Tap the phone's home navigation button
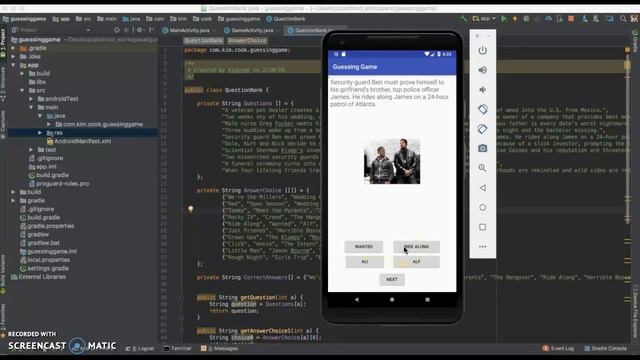The image size is (640, 360). 392,300
